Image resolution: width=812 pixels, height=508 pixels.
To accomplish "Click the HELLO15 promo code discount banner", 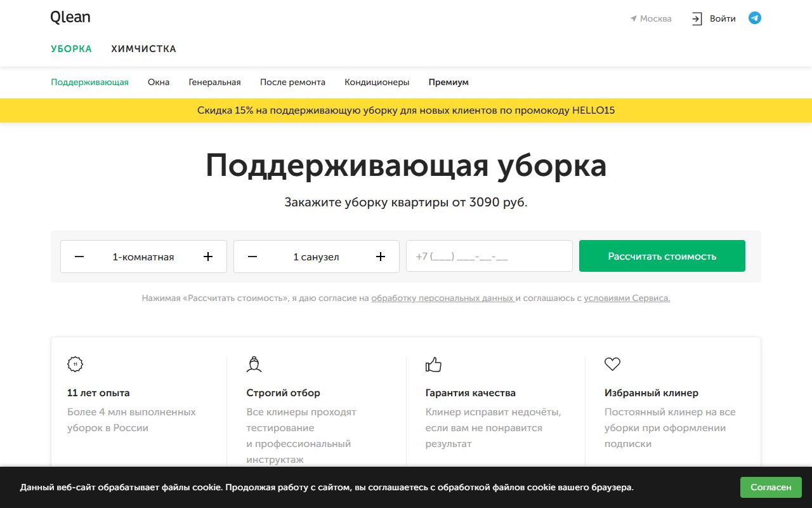I will click(406, 110).
